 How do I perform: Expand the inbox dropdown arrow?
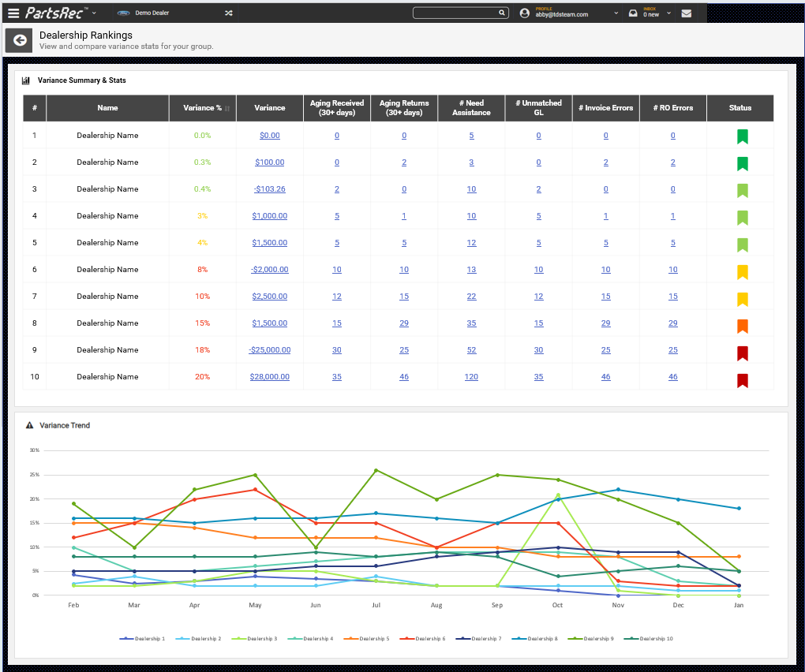(669, 13)
